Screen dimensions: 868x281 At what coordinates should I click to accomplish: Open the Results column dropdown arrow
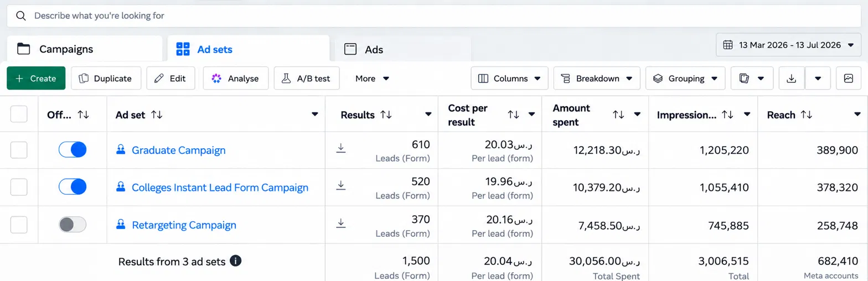pos(428,115)
